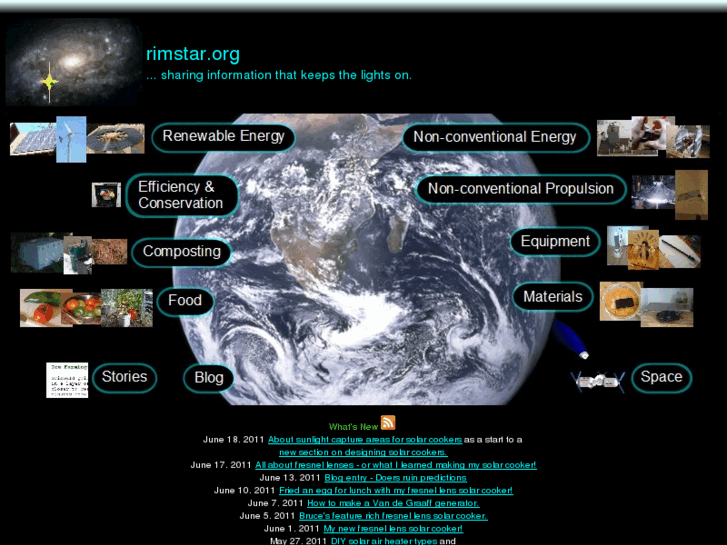727x545 pixels.
Task: Click the June 18, 2011 date text
Action: [x=234, y=439]
